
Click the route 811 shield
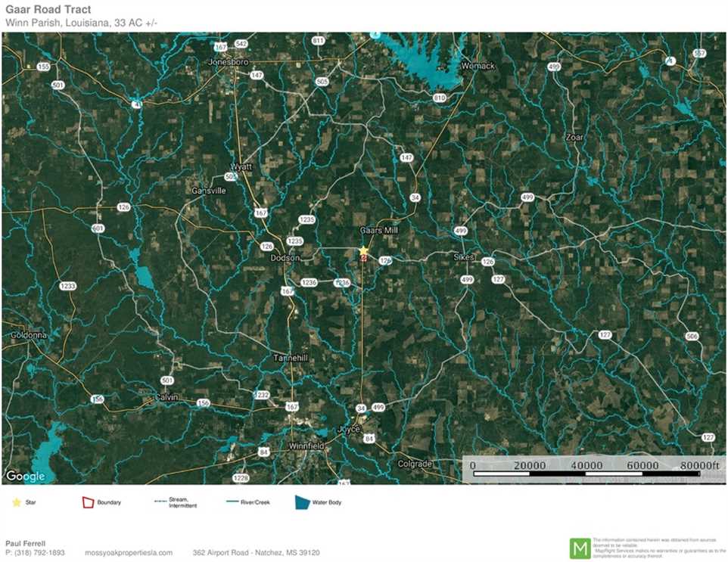pyautogui.click(x=318, y=40)
